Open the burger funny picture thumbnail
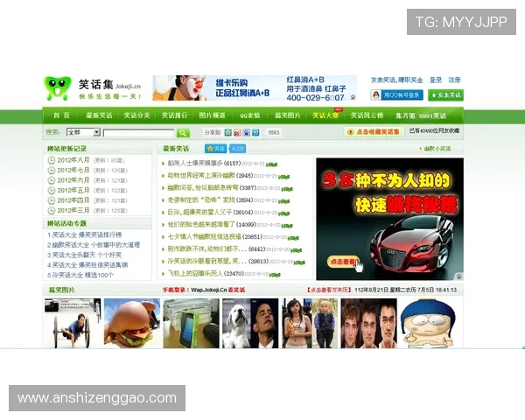 [x=132, y=323]
